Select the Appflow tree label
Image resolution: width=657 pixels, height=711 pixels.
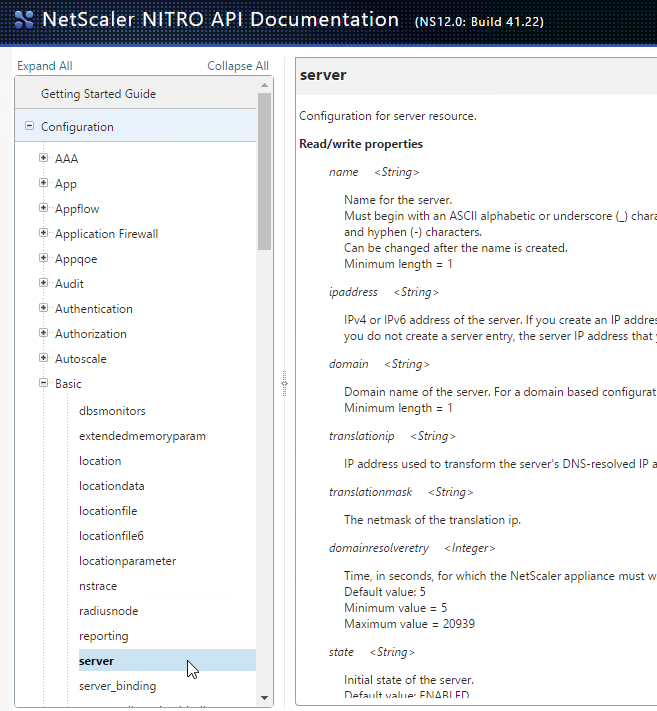pos(77,209)
